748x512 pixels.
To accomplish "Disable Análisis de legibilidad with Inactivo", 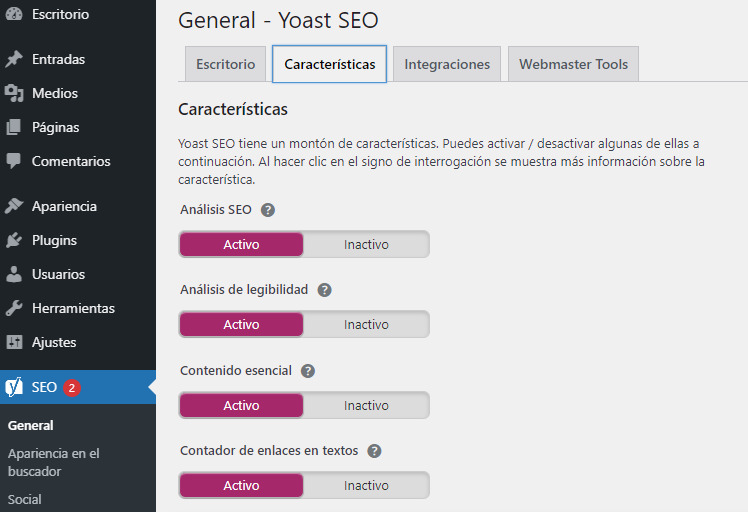I will click(366, 324).
